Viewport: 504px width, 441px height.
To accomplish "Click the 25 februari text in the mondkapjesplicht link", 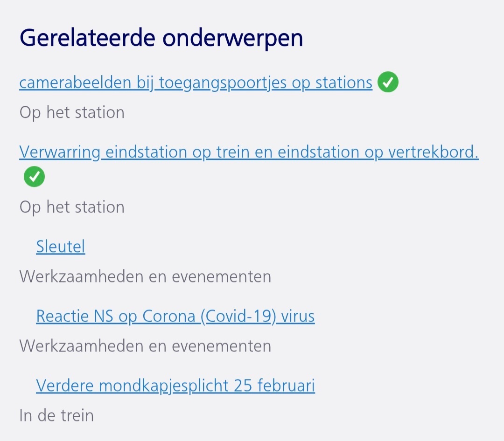I will (x=274, y=386).
